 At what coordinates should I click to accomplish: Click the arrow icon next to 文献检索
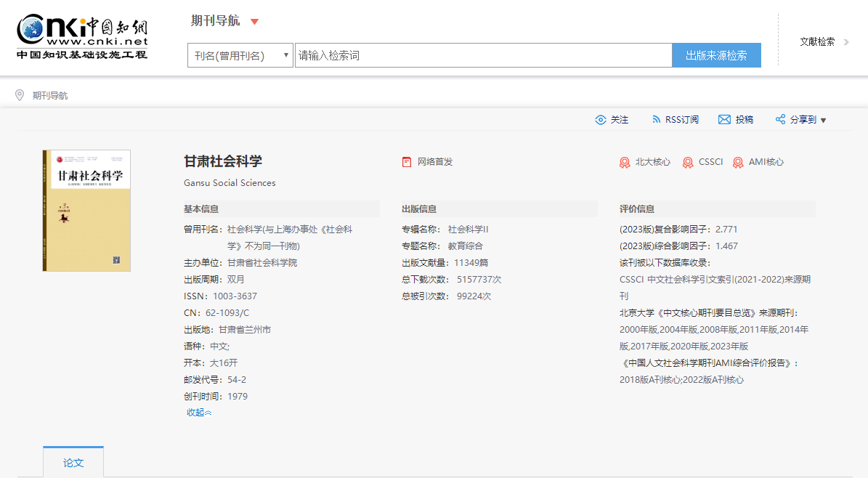tap(846, 41)
